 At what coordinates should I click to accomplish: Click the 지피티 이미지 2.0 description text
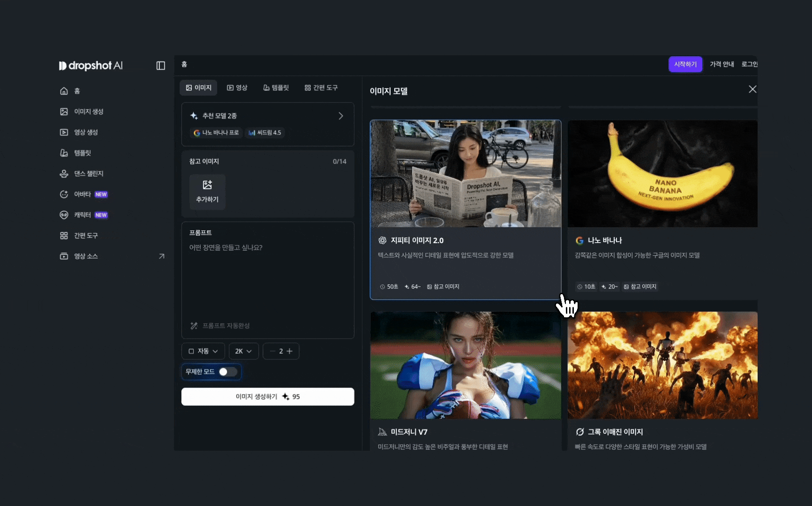446,255
